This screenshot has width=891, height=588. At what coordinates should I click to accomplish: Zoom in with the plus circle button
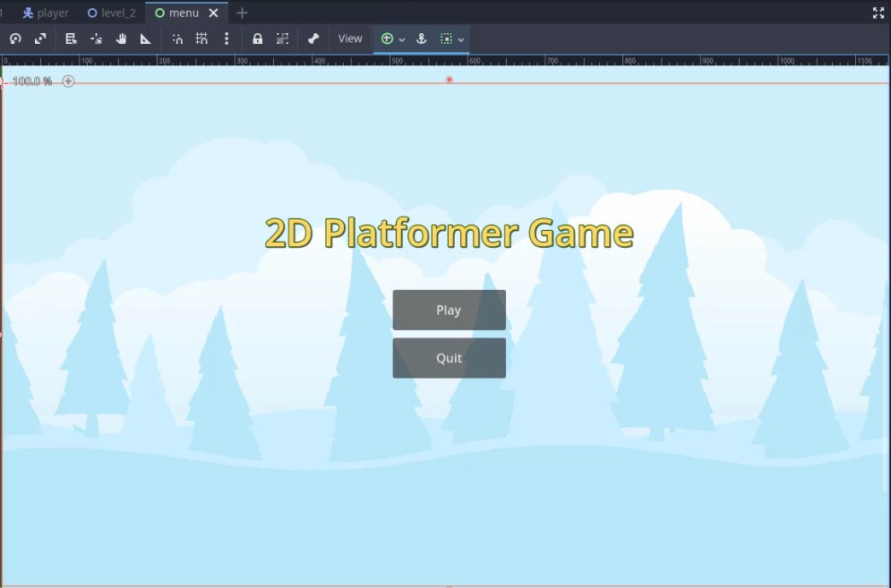(68, 81)
